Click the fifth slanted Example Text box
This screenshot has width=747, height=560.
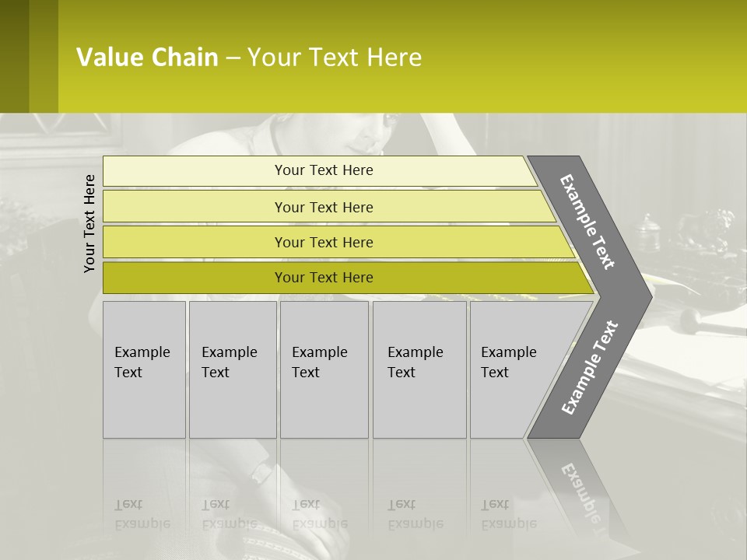[x=510, y=368]
